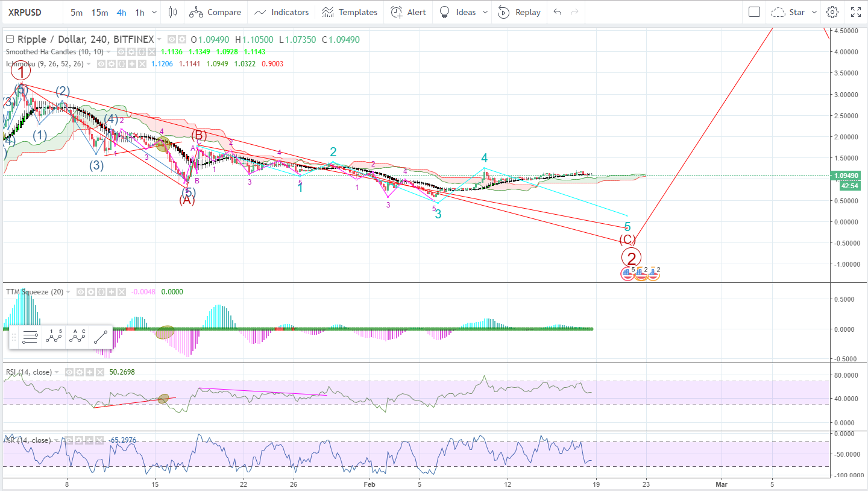Screen dimensions: 868x491
Task: Open RSI (14, close) dropdown arrow
Action: 57,372
